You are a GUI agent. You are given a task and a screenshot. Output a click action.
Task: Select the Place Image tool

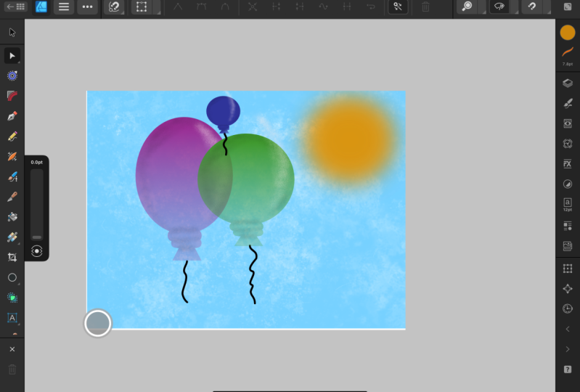(12, 298)
